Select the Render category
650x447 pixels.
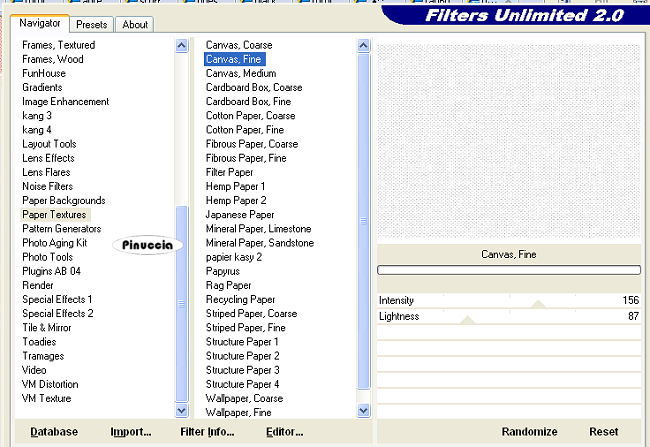(38, 285)
